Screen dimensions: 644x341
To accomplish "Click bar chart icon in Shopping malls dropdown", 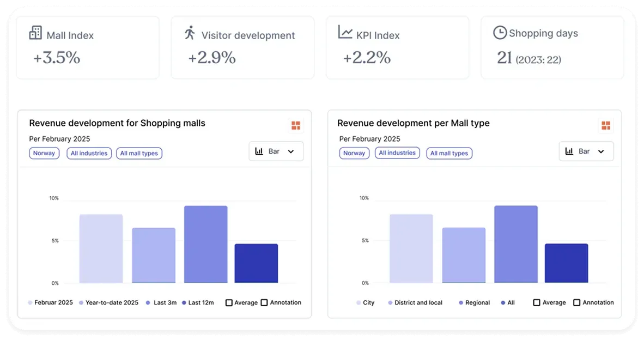I will coord(259,151).
